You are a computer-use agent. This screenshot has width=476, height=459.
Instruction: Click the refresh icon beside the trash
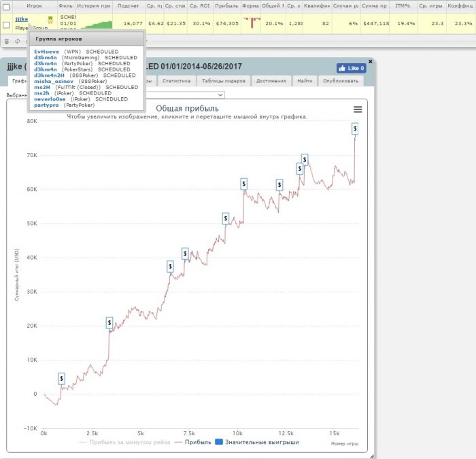pyautogui.click(x=17, y=41)
